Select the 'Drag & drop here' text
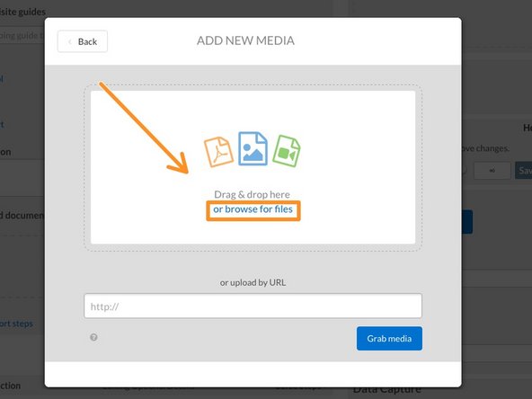The image size is (532, 399). pyautogui.click(x=252, y=194)
